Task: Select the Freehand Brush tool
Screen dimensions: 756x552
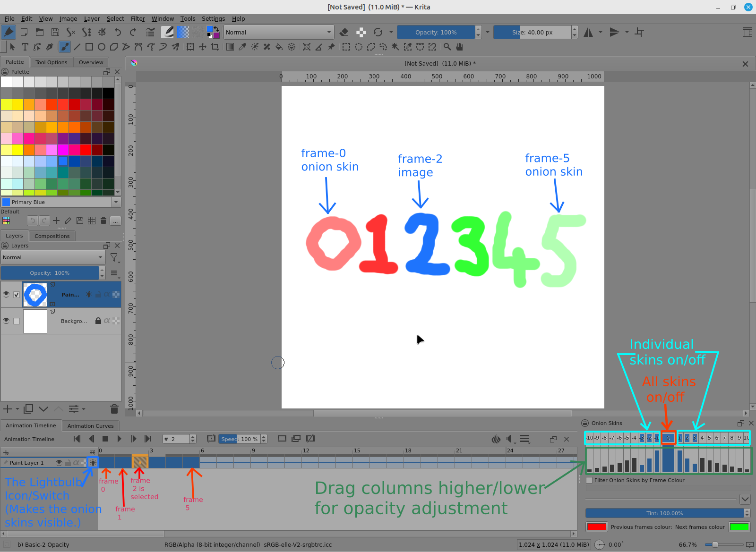Action: (x=65, y=47)
